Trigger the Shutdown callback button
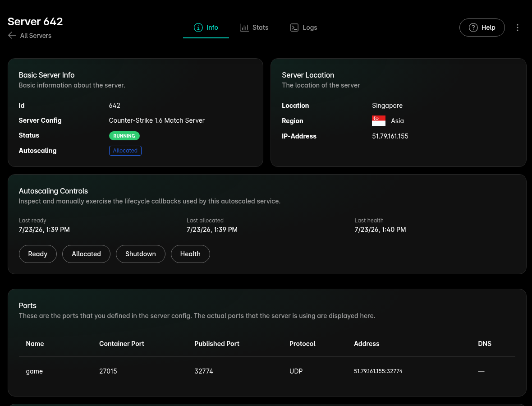532x406 pixels. coord(141,254)
